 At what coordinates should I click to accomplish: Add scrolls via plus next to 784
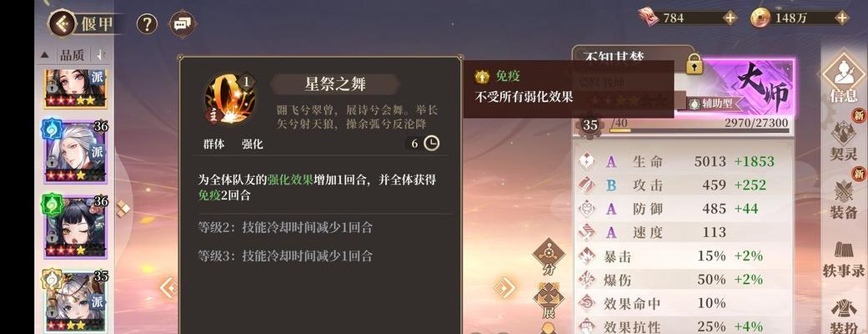point(730,18)
